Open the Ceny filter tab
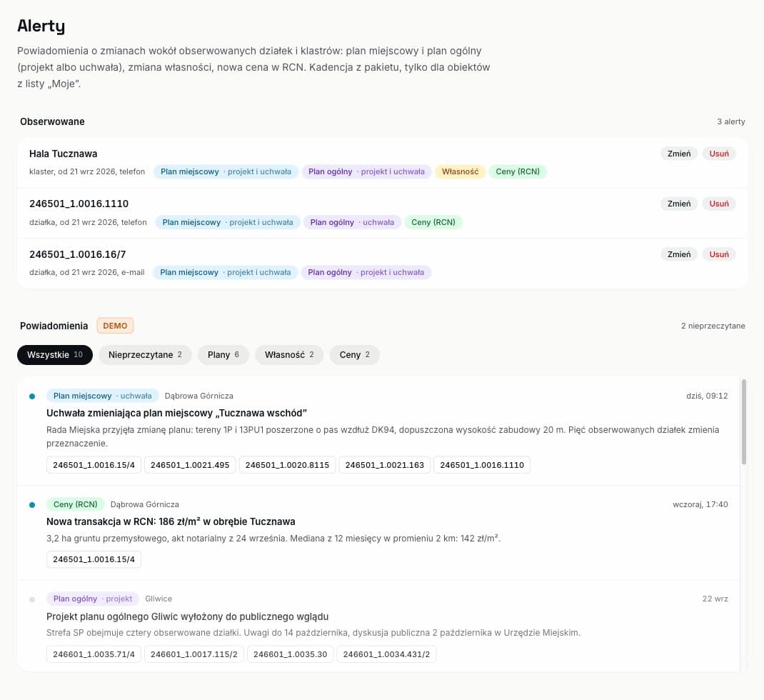 coord(354,355)
